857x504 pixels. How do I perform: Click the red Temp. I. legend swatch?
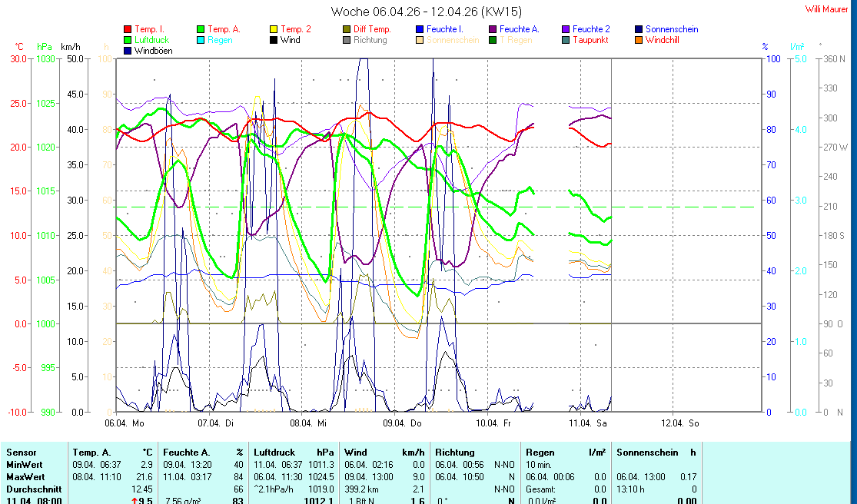128,29
